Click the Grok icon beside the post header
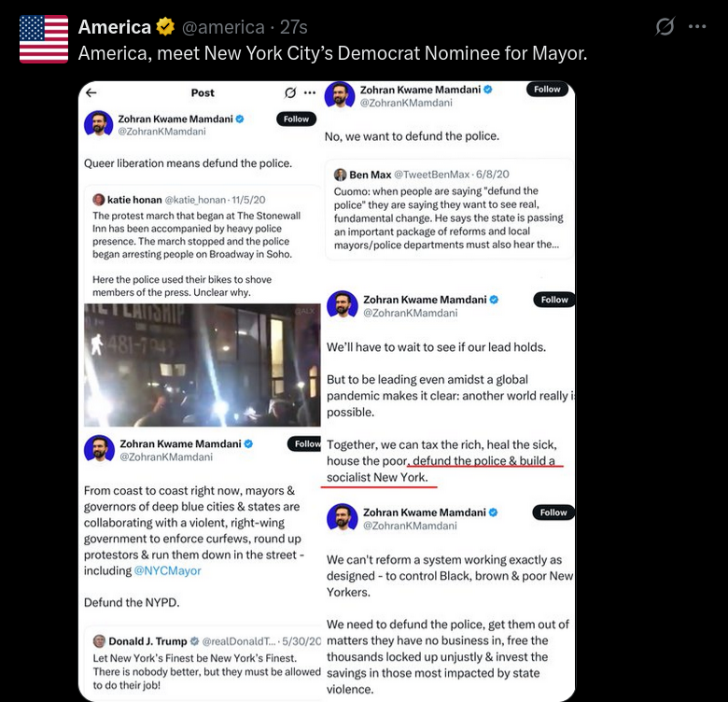This screenshot has height=702, width=728. click(665, 26)
